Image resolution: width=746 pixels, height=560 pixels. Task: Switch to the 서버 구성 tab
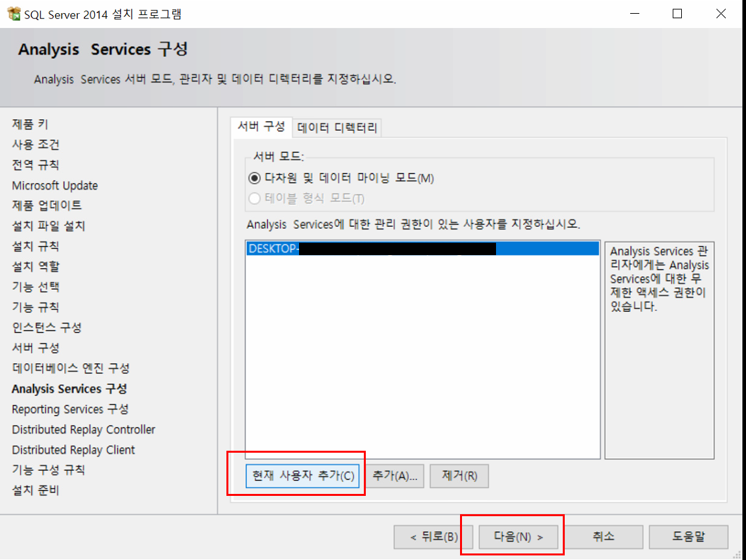tap(261, 126)
